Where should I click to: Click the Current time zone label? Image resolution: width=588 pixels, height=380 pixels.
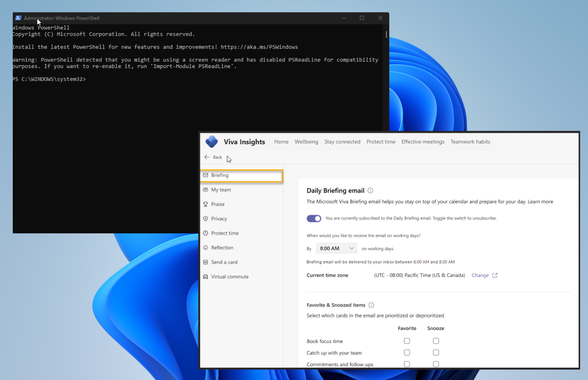[x=327, y=275]
